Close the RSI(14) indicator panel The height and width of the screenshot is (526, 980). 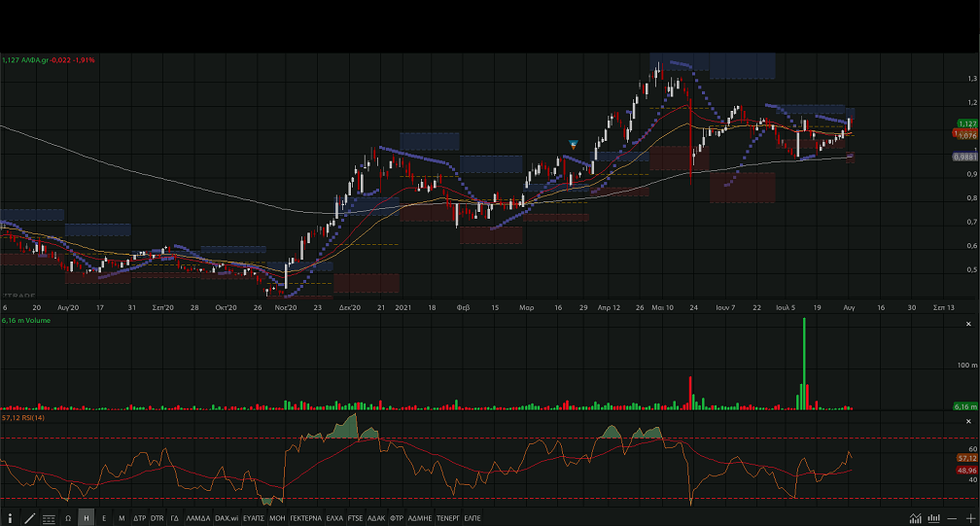(x=968, y=420)
